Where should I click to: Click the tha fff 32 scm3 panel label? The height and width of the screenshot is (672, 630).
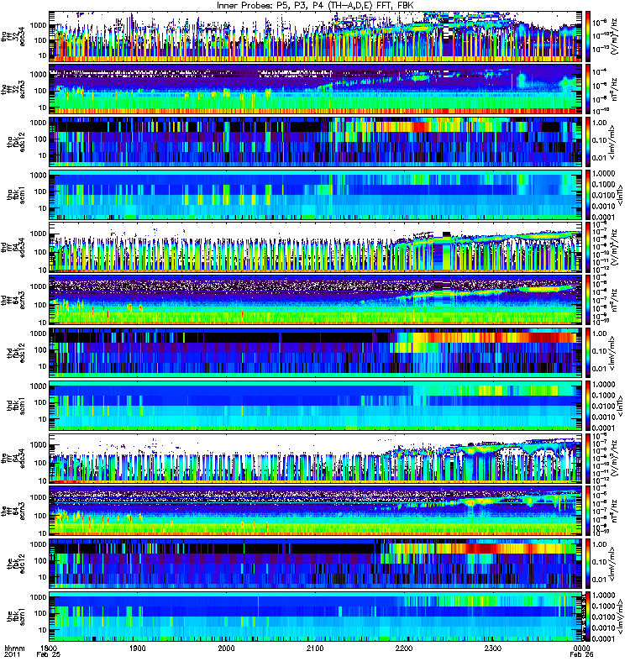(13, 89)
